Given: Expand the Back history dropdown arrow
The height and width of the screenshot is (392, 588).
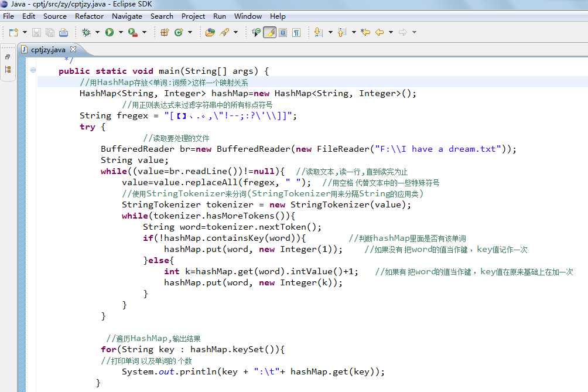Looking at the screenshot, I should coord(391,33).
